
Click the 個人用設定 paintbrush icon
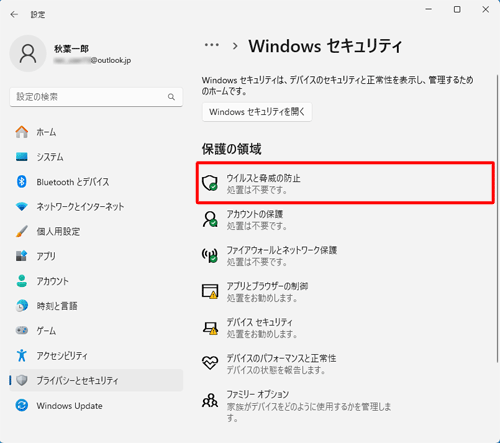pyautogui.click(x=22, y=231)
